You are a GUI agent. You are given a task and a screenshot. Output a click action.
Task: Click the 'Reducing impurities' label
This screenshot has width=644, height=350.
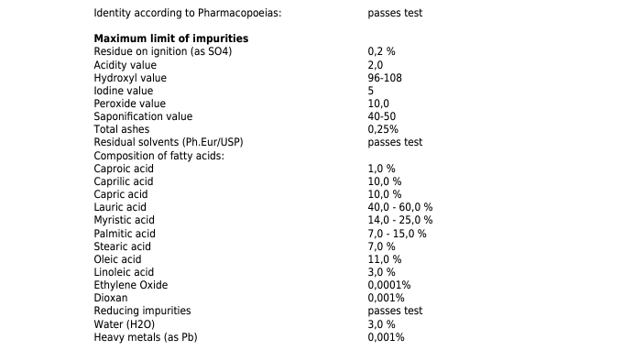[142, 311]
